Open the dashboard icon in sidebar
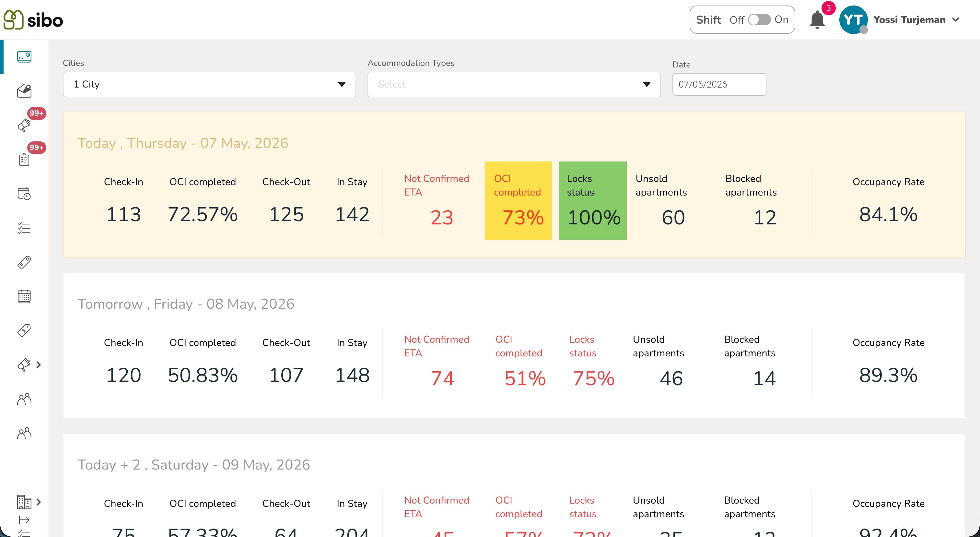 click(x=24, y=57)
